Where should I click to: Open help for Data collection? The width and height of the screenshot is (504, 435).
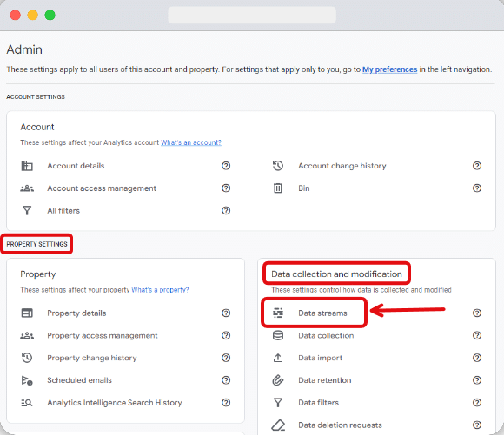point(477,335)
